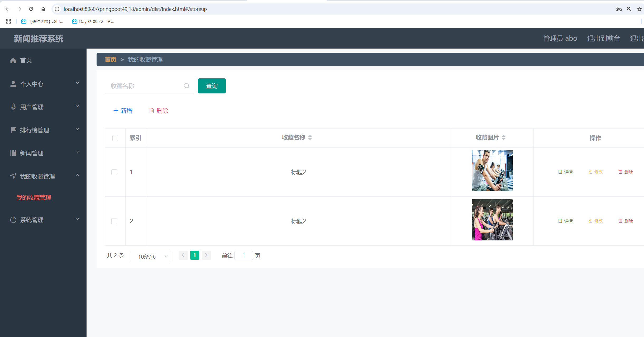The height and width of the screenshot is (337, 644).
Task: Toggle the select-all header checkbox
Action: click(x=115, y=138)
